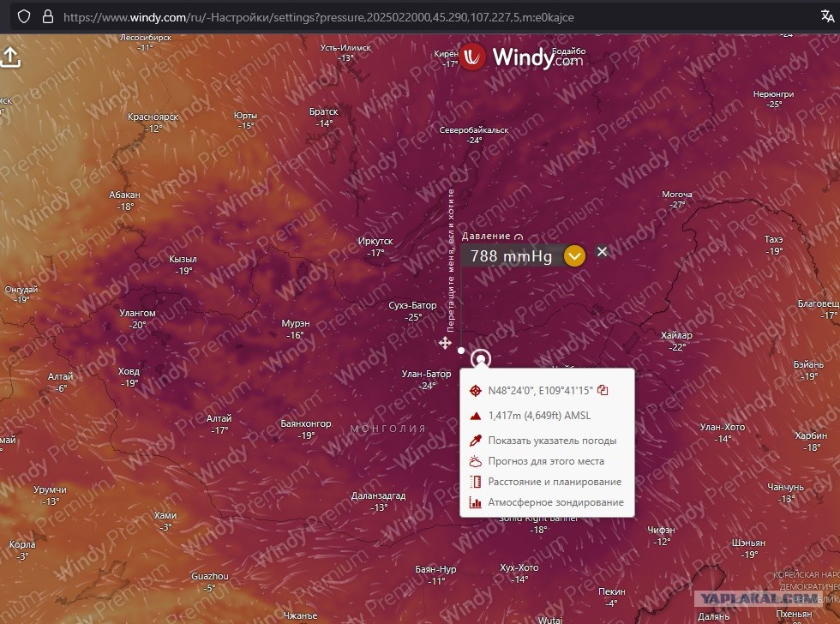
Task: Click the Баян-Нур city label
Action: point(435,569)
